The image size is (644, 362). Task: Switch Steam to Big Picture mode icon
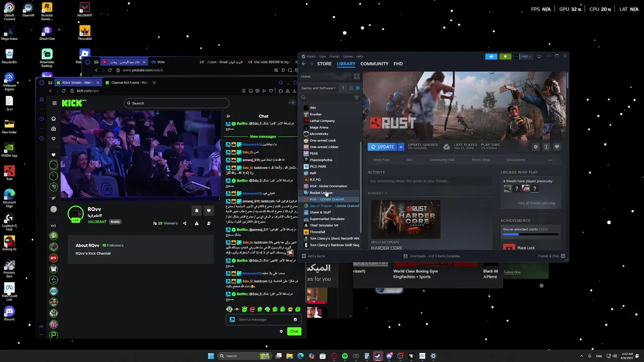(x=539, y=56)
